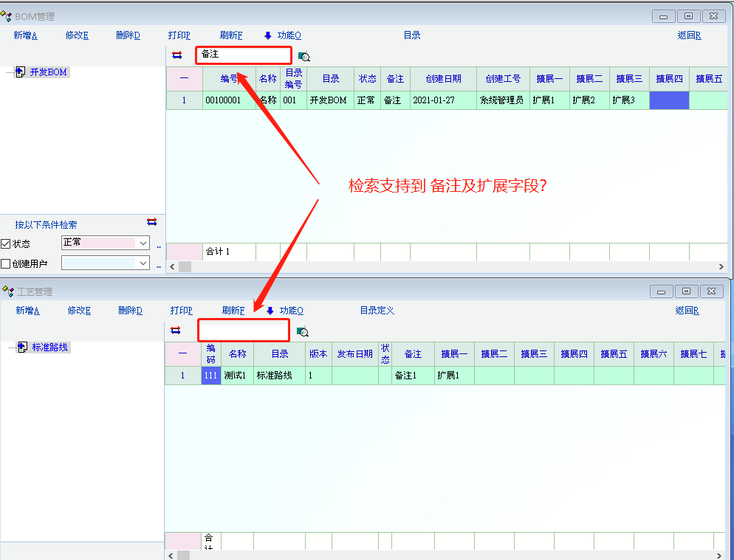Click the red-blue swap arrows beside BOM search box

(x=177, y=55)
